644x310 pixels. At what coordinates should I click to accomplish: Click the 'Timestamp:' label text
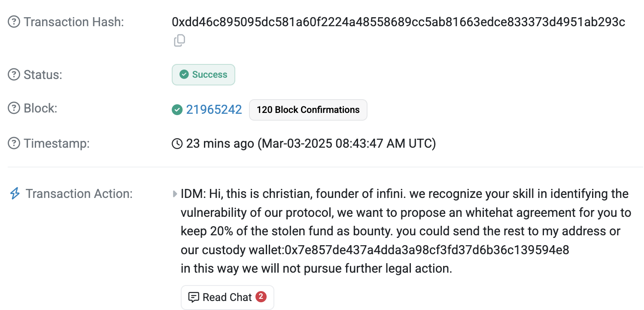tap(57, 143)
